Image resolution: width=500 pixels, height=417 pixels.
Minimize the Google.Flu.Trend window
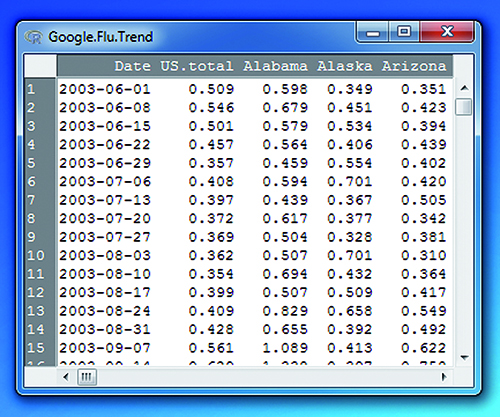373,32
